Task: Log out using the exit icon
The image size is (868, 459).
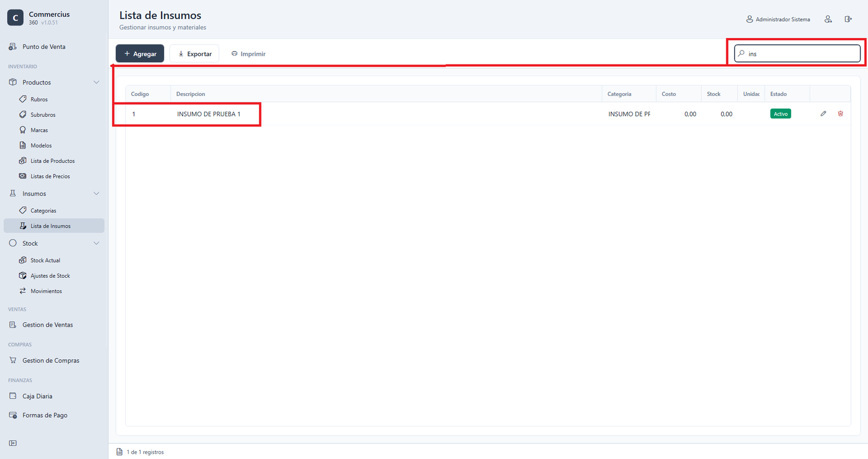Action: [848, 19]
